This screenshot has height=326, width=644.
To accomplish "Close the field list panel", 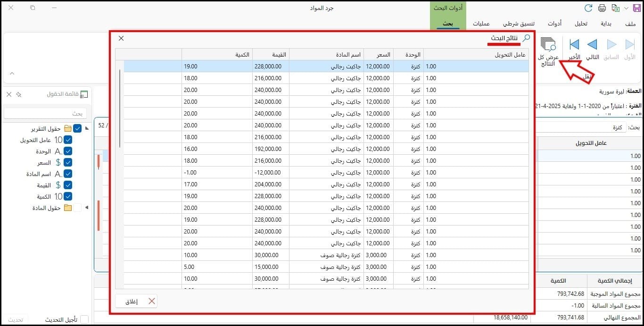I will pos(9,94).
